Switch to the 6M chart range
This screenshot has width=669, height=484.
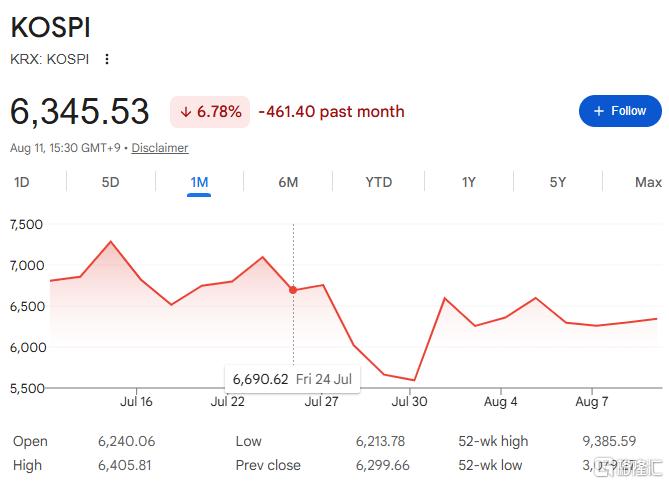(x=288, y=182)
